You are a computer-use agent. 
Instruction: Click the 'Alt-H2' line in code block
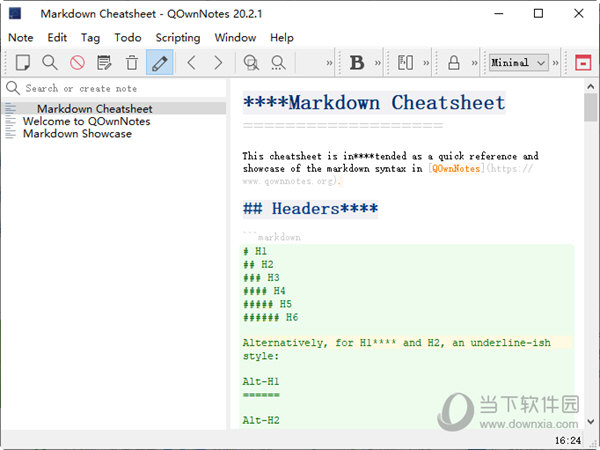[x=261, y=420]
